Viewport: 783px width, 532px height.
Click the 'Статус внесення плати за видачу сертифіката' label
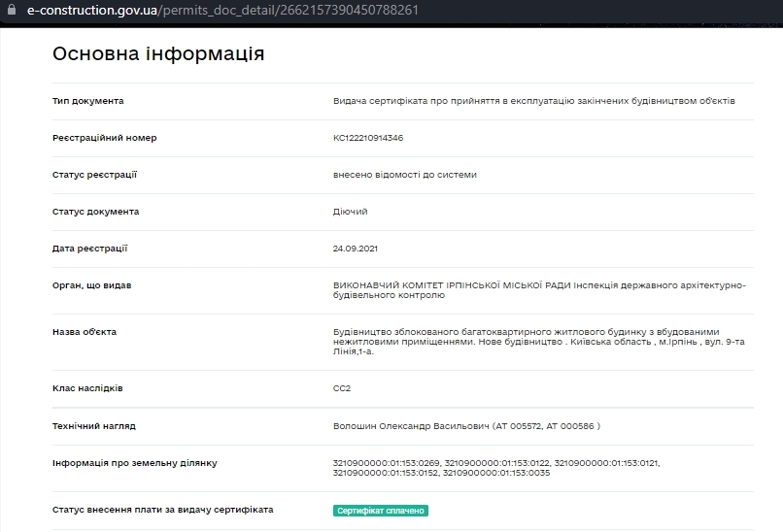click(163, 510)
